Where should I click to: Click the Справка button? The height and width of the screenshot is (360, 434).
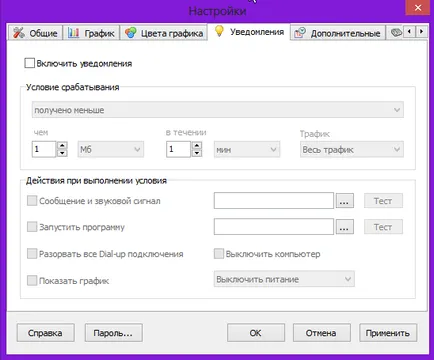click(x=45, y=333)
